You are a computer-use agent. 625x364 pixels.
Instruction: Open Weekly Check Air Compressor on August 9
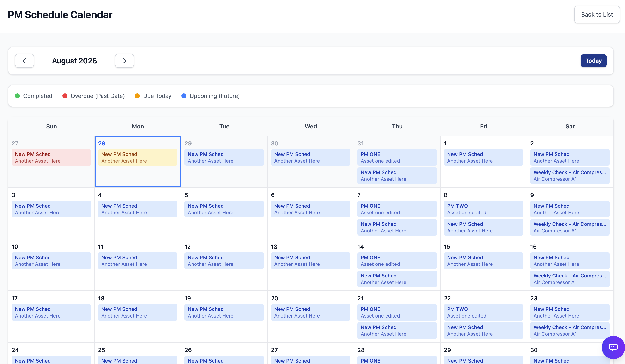pos(570,227)
